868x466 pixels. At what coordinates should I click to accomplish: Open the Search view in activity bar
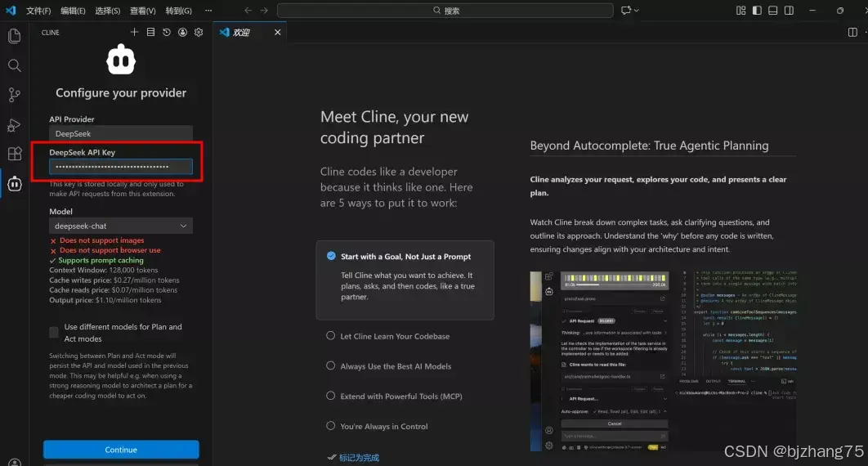pyautogui.click(x=15, y=66)
